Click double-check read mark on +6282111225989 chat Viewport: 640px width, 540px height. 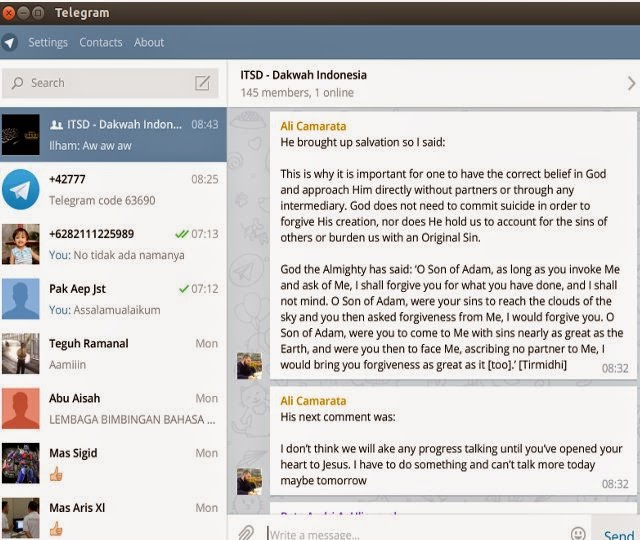point(182,234)
